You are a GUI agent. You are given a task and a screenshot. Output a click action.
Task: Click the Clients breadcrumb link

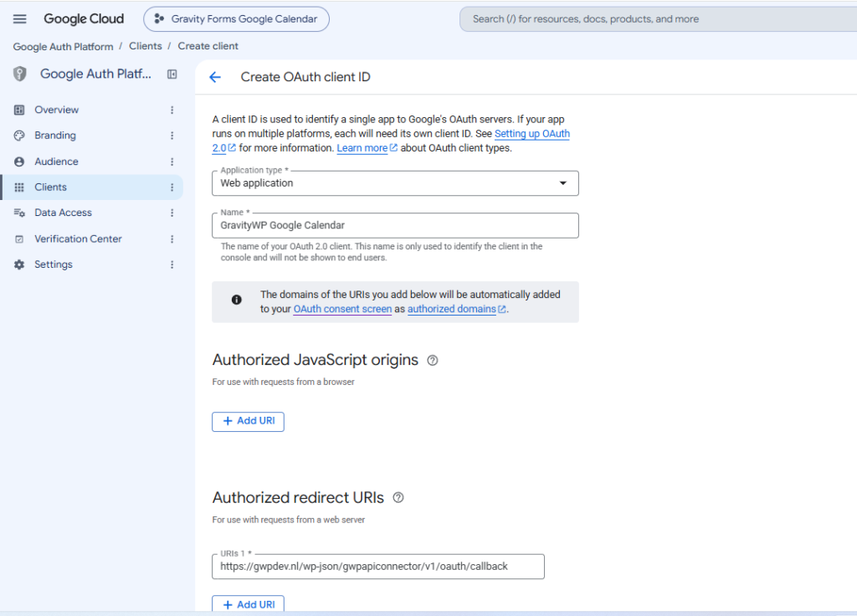(x=146, y=46)
